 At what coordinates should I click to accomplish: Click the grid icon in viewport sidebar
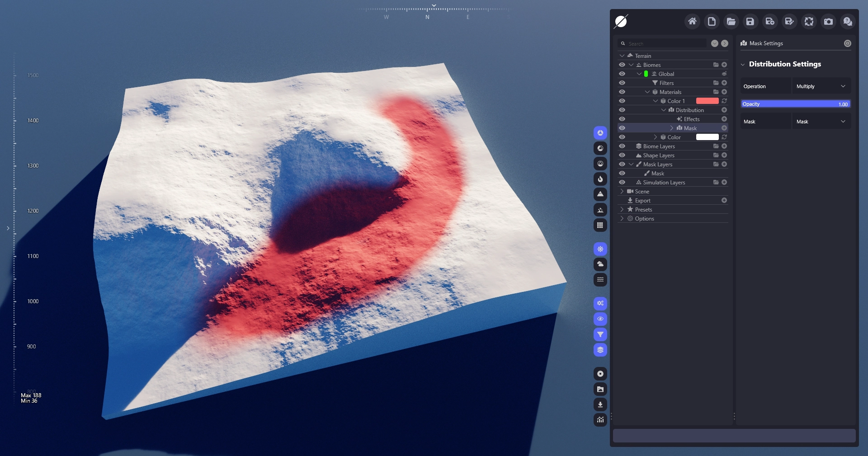tap(600, 225)
